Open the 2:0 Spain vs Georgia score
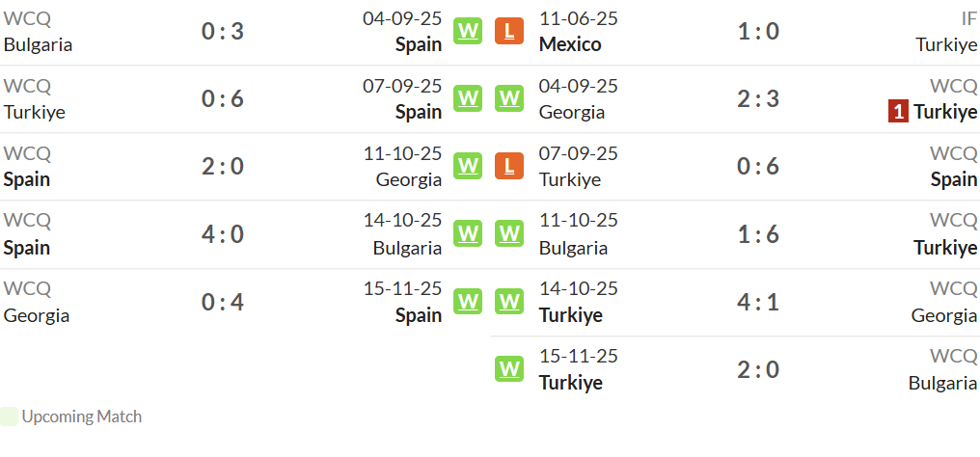This screenshot has width=980, height=457. [x=223, y=167]
